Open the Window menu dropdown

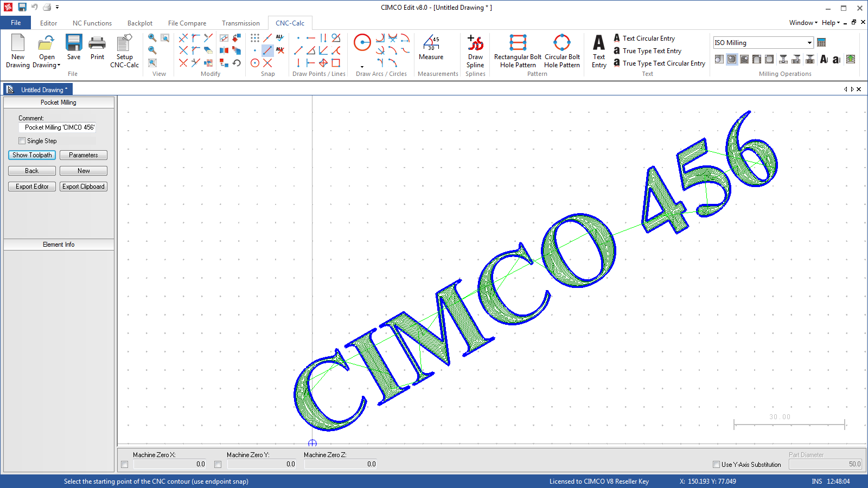(803, 23)
